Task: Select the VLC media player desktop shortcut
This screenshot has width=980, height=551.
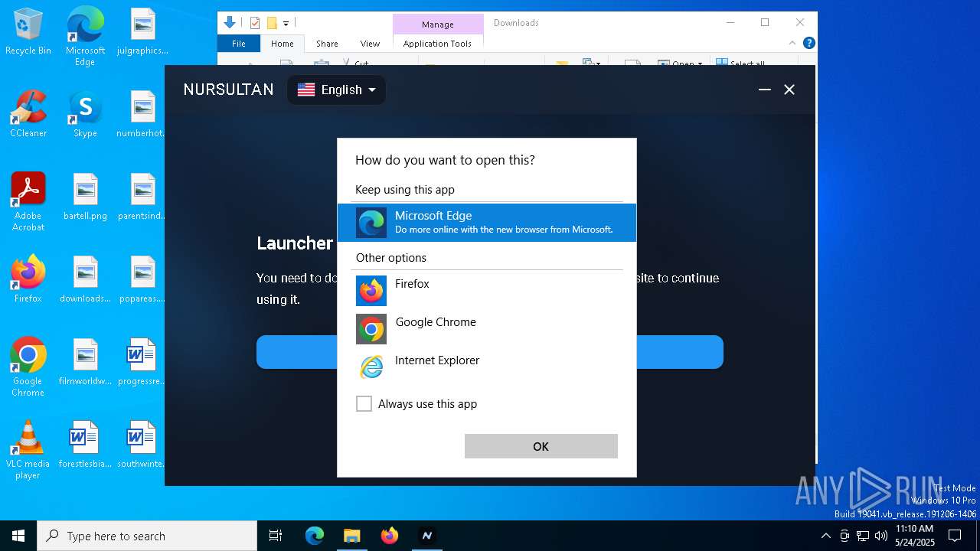Action: [x=28, y=450]
